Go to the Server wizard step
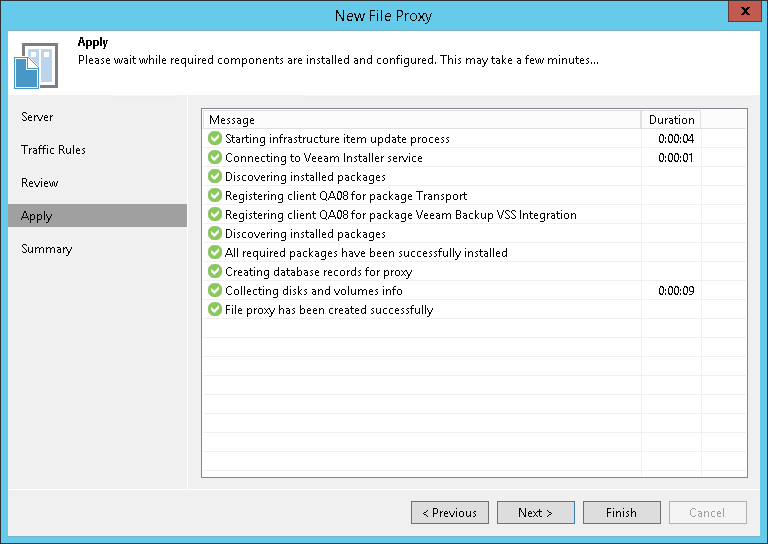The height and width of the screenshot is (544, 768). [x=37, y=117]
